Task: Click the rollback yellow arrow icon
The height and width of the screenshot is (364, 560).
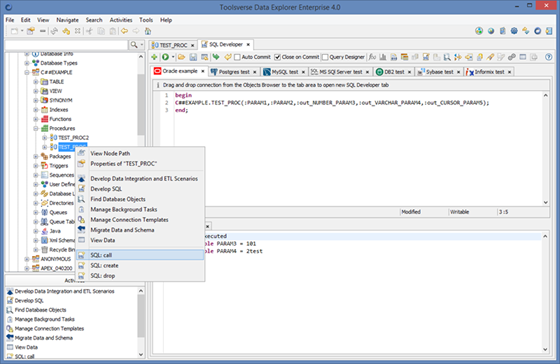Action: tap(228, 57)
